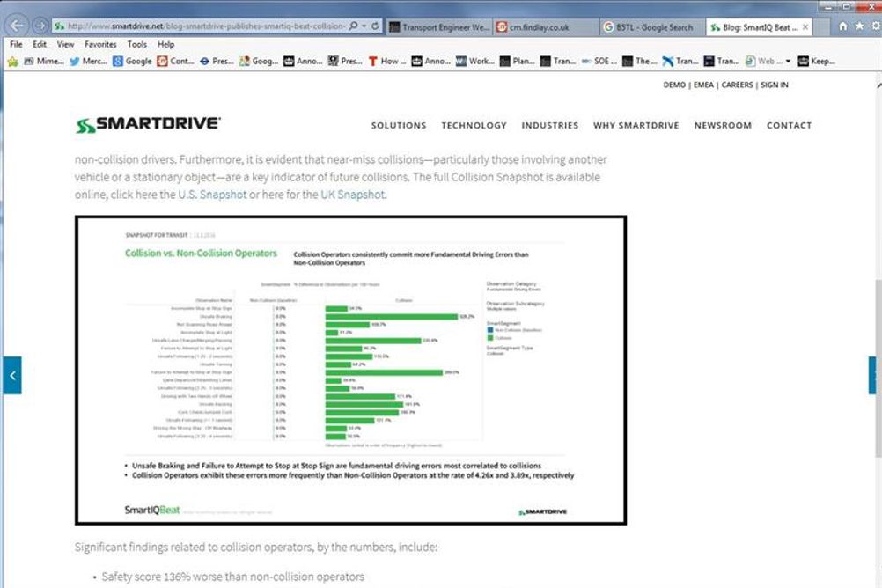Click the previous-post left arrow button
The width and height of the screenshot is (882, 588).
(x=11, y=375)
